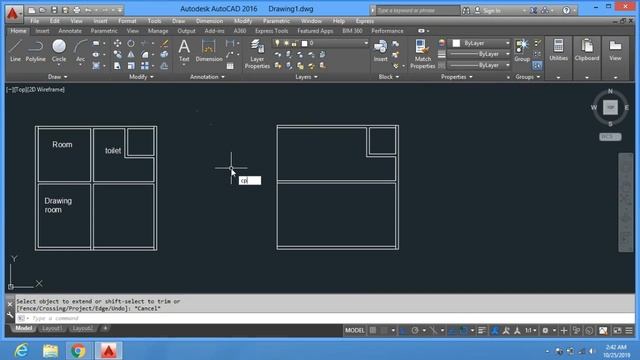
Task: Click the New drawing icon in quick access toolbar
Action: pyautogui.click(x=31, y=10)
